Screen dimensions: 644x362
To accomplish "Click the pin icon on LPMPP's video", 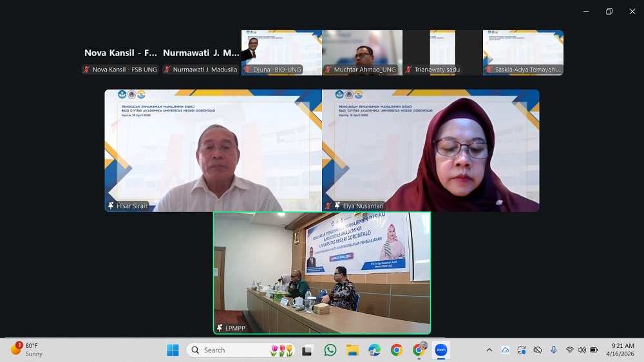I will 220,328.
